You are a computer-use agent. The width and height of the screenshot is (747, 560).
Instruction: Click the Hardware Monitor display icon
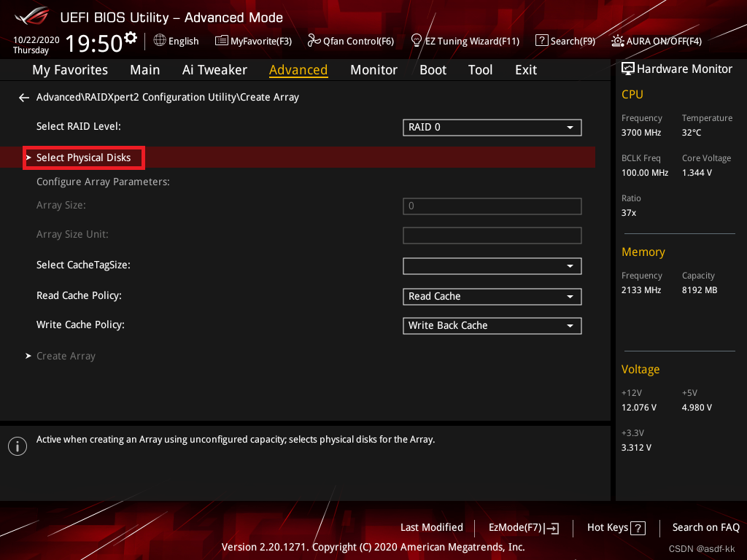(628, 69)
